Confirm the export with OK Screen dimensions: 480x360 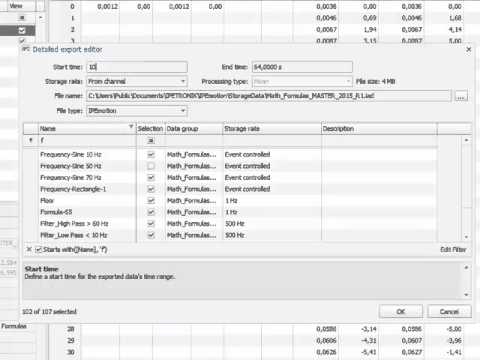click(x=401, y=311)
